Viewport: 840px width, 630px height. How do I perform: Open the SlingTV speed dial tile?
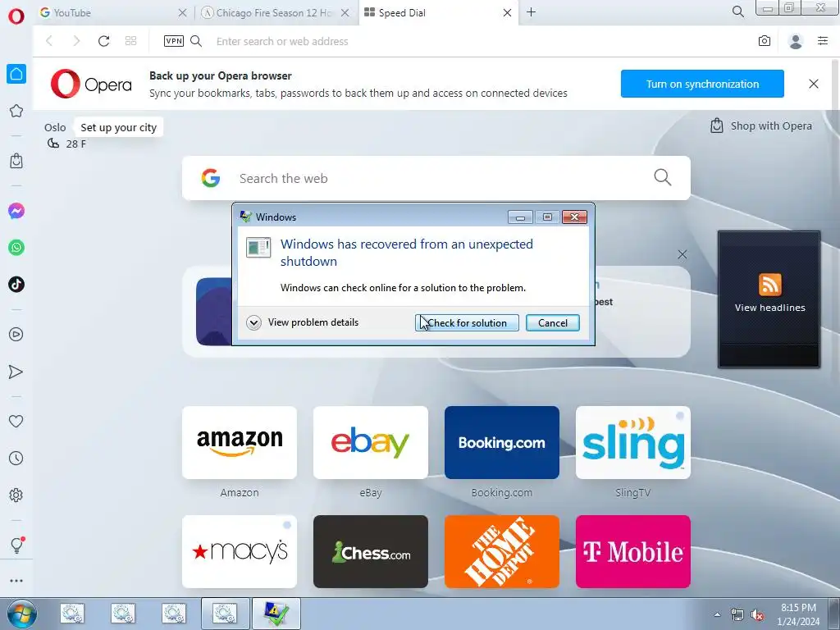633,442
